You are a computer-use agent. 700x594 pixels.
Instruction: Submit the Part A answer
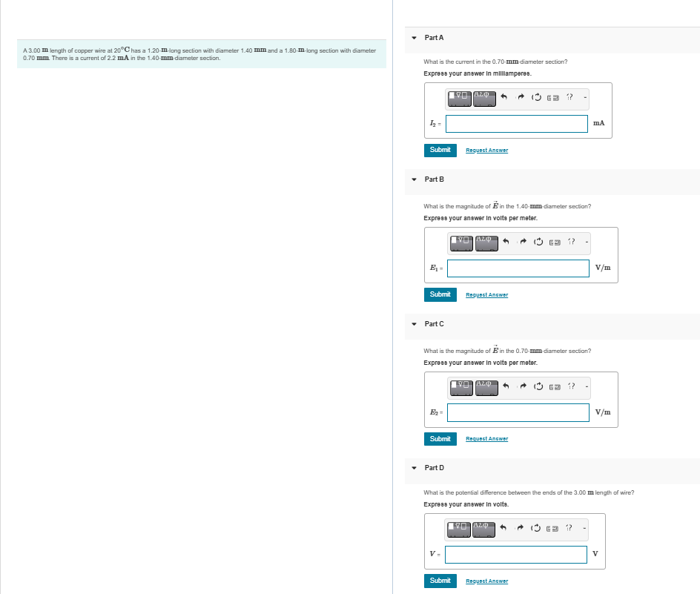440,150
